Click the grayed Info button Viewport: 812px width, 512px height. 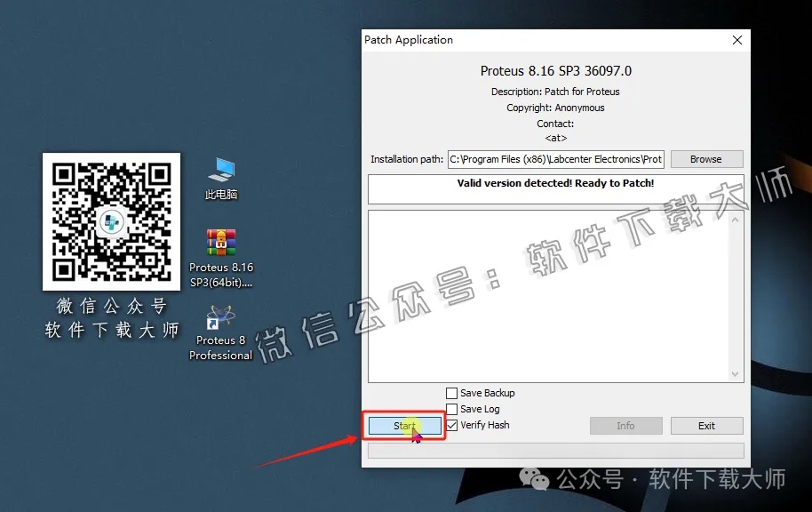625,426
